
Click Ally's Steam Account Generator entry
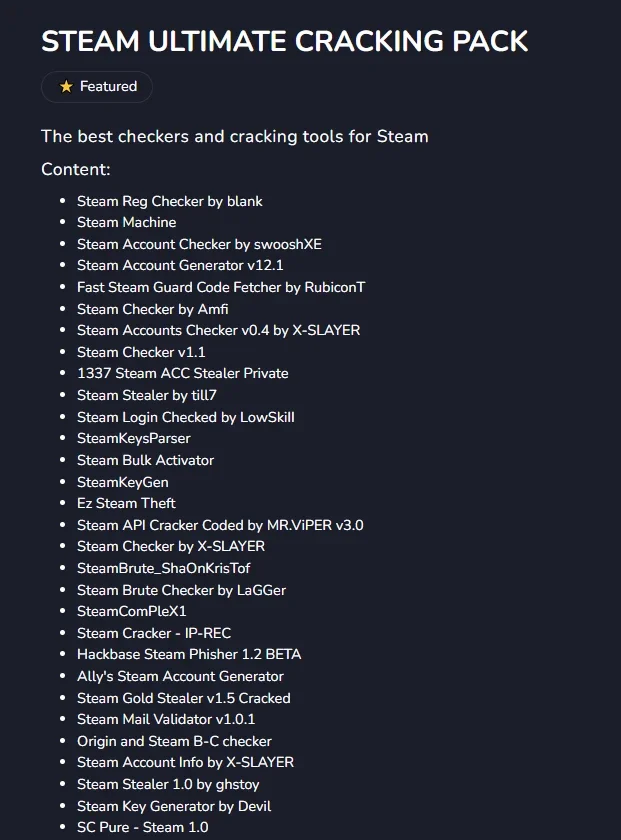[180, 676]
